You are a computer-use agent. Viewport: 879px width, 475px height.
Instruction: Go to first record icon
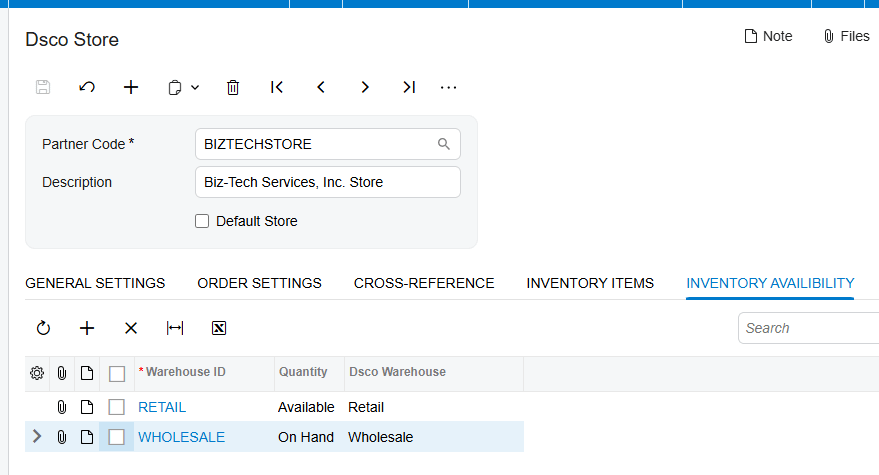click(x=277, y=87)
